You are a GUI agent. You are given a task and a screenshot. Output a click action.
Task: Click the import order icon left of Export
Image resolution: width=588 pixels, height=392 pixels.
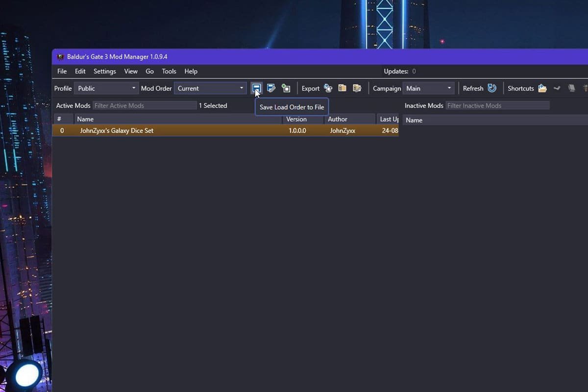286,88
